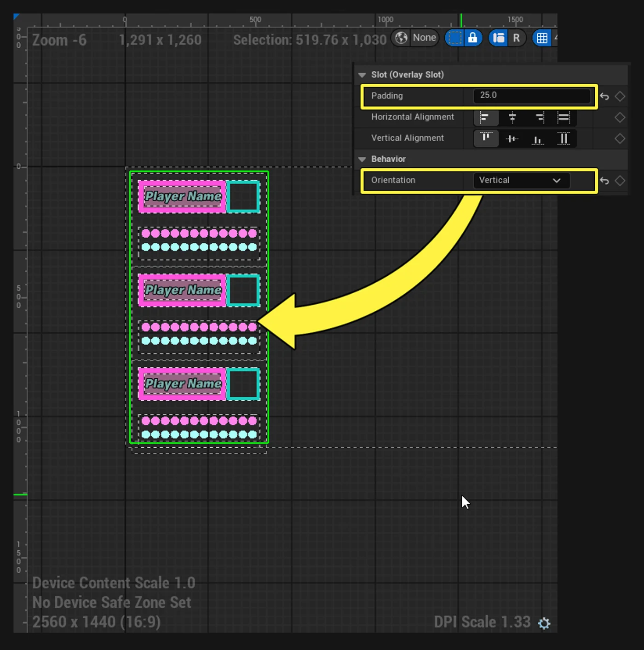Set vertical alignment to fill
The height and width of the screenshot is (650, 644).
pyautogui.click(x=564, y=138)
